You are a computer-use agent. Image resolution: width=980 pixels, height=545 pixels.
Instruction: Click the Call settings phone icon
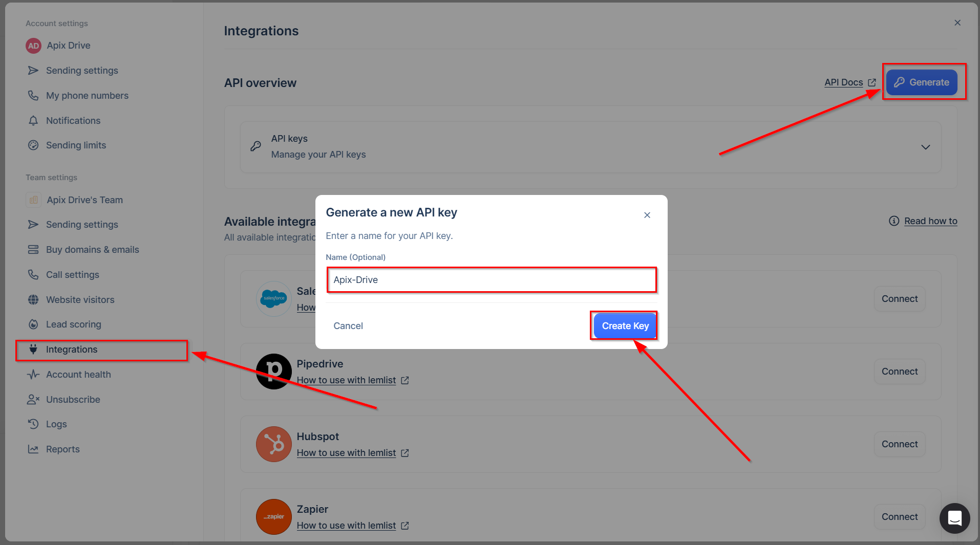(x=33, y=274)
